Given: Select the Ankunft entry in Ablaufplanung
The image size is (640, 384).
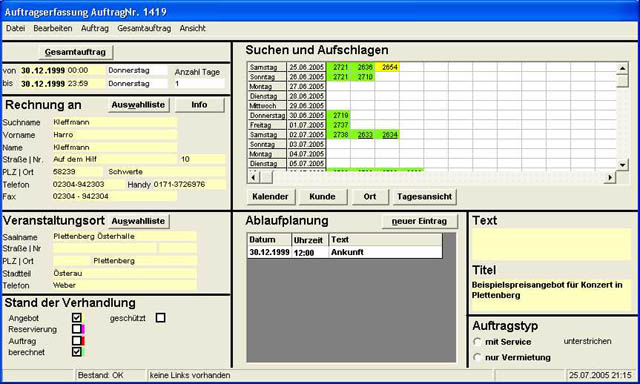Looking at the screenshot, I should click(386, 252).
